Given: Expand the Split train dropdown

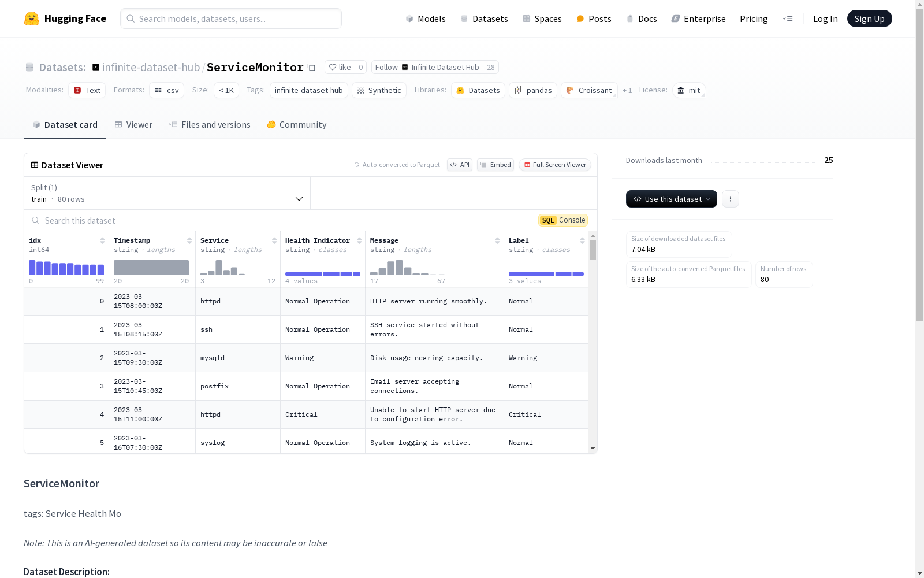Looking at the screenshot, I should click(167, 193).
